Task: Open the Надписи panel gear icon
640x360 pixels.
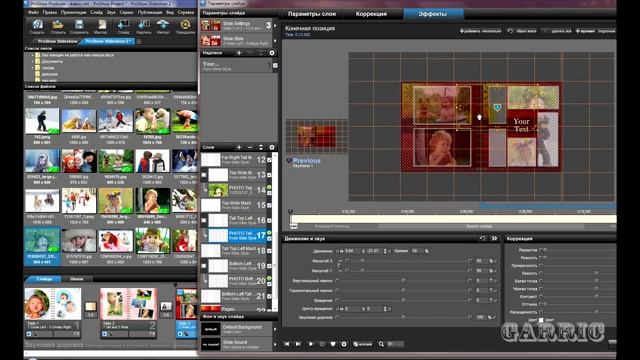Action: [x=272, y=53]
